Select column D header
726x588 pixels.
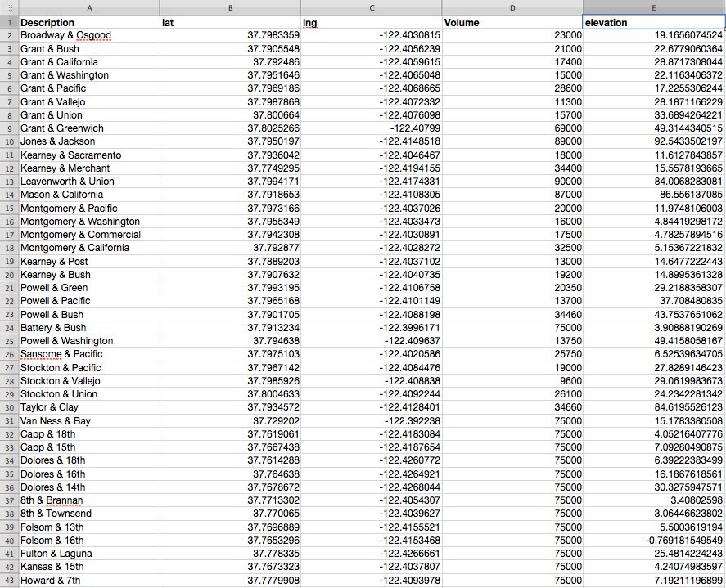[512, 8]
